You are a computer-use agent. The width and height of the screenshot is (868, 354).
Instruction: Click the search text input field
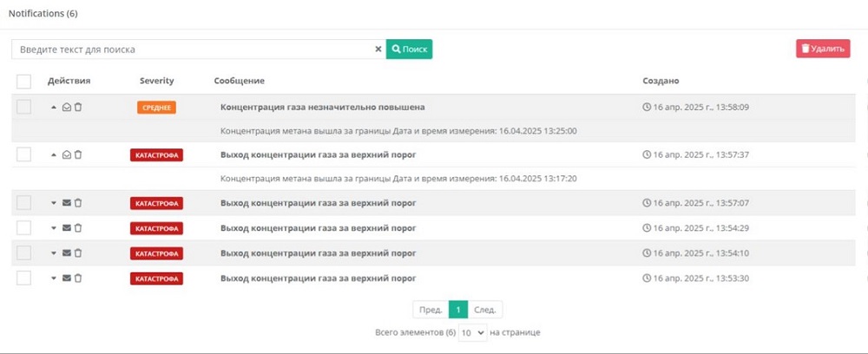[191, 49]
